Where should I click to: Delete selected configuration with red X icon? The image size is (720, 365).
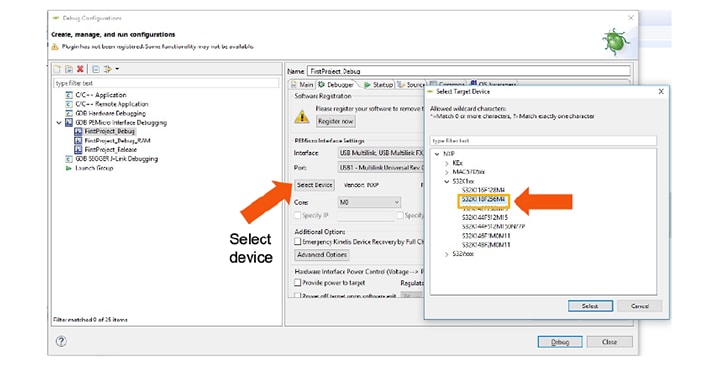(80, 69)
